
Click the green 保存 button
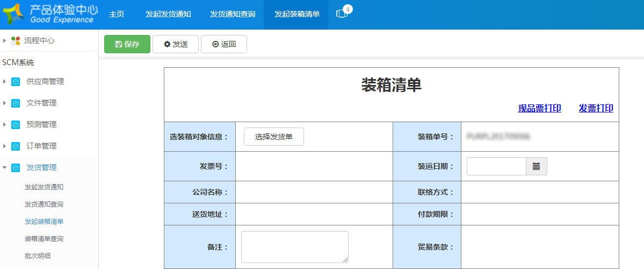127,44
